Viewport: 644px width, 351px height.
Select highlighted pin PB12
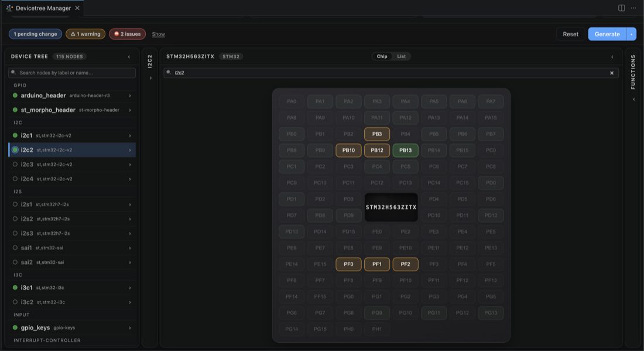click(x=377, y=151)
